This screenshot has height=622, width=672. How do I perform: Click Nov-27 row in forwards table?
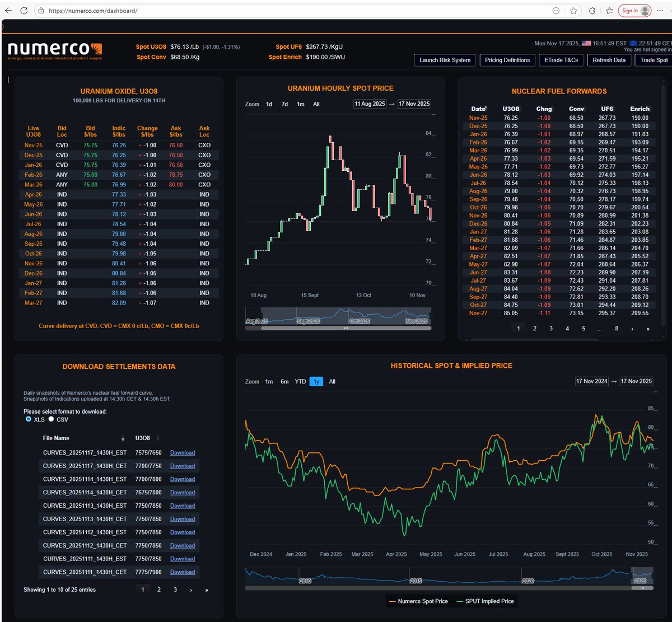559,314
